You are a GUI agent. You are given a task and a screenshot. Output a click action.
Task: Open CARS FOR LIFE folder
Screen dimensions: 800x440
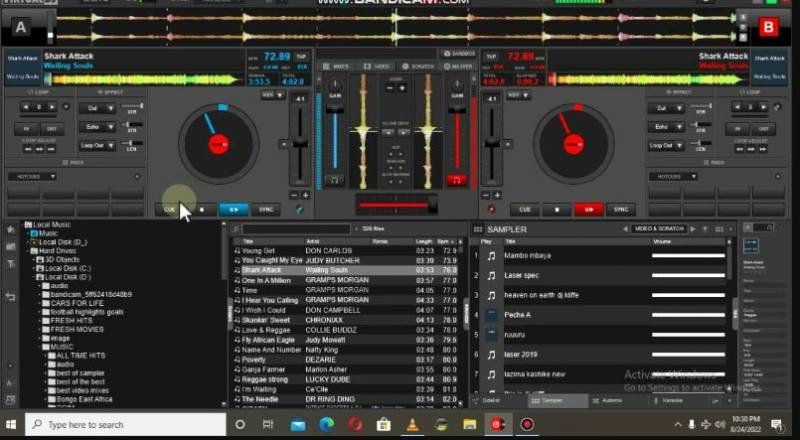coord(77,303)
